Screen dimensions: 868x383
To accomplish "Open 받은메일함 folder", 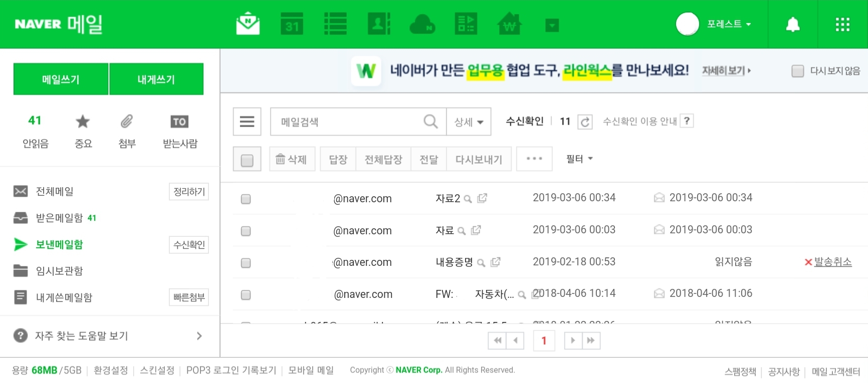I will coord(59,218).
